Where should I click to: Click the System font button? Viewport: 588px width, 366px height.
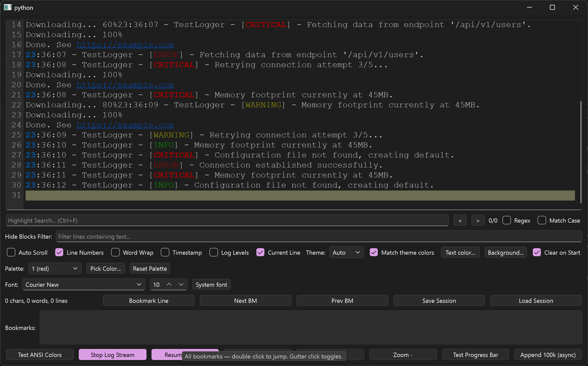[211, 285]
